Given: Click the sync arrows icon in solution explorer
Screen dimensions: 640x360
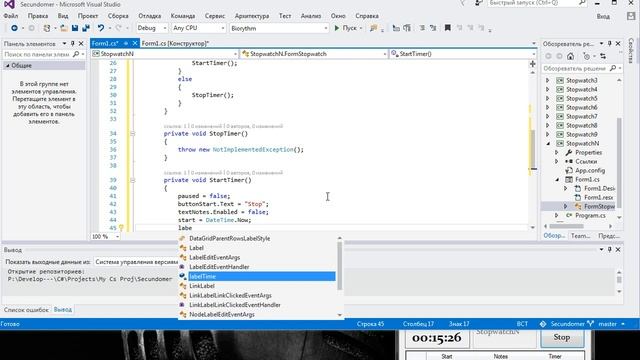Looking at the screenshot, I should coord(603,56).
